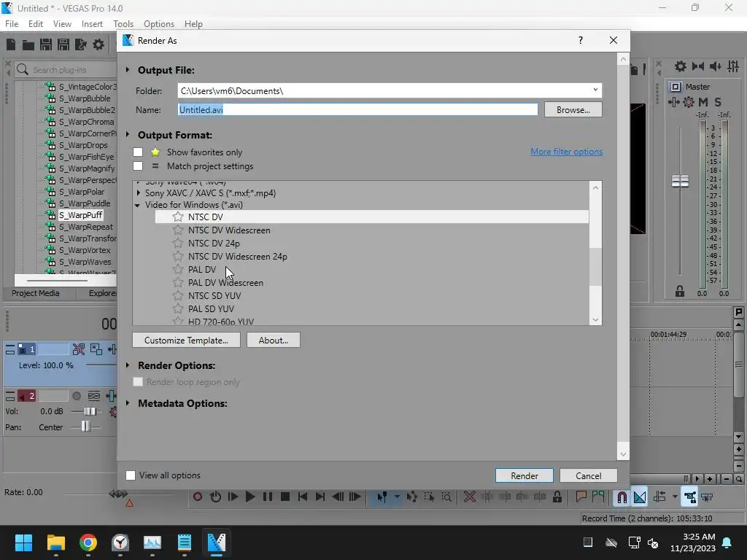Image resolution: width=747 pixels, height=560 pixels.
Task: Click the red Delete X icon
Action: 470,497
